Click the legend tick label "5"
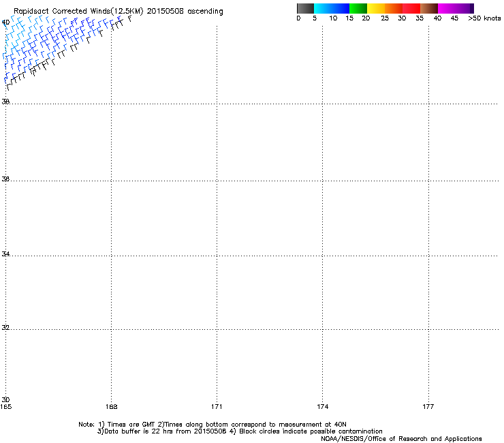 (315, 18)
